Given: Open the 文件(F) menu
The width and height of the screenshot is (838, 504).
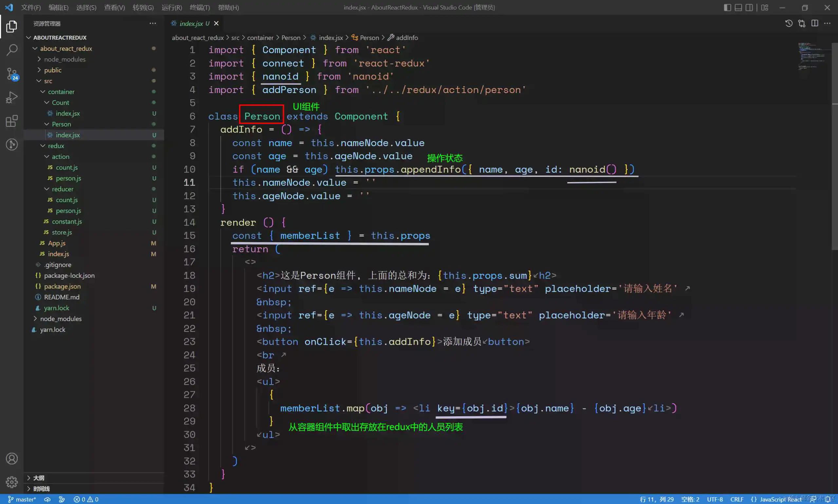Looking at the screenshot, I should (31, 8).
